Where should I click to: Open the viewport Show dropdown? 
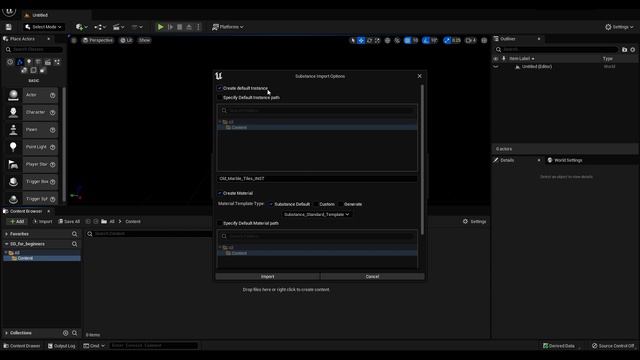[x=144, y=40]
